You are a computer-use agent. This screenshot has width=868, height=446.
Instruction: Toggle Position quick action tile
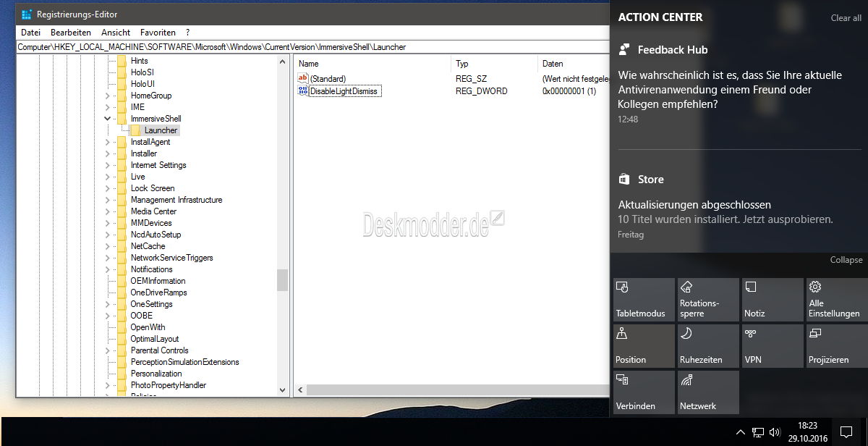tap(644, 345)
